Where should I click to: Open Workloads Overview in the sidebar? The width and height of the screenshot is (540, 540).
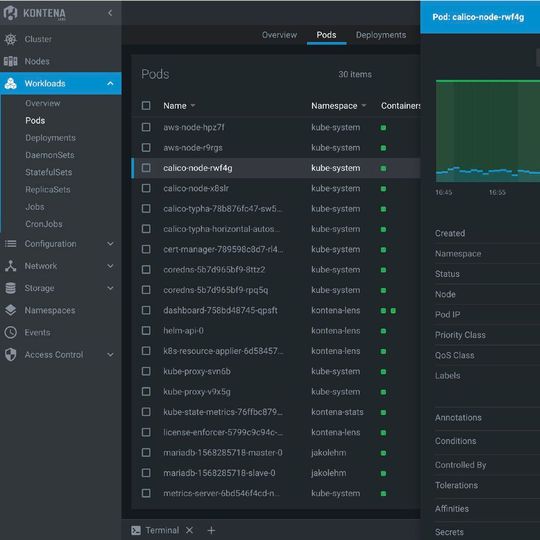[x=42, y=103]
